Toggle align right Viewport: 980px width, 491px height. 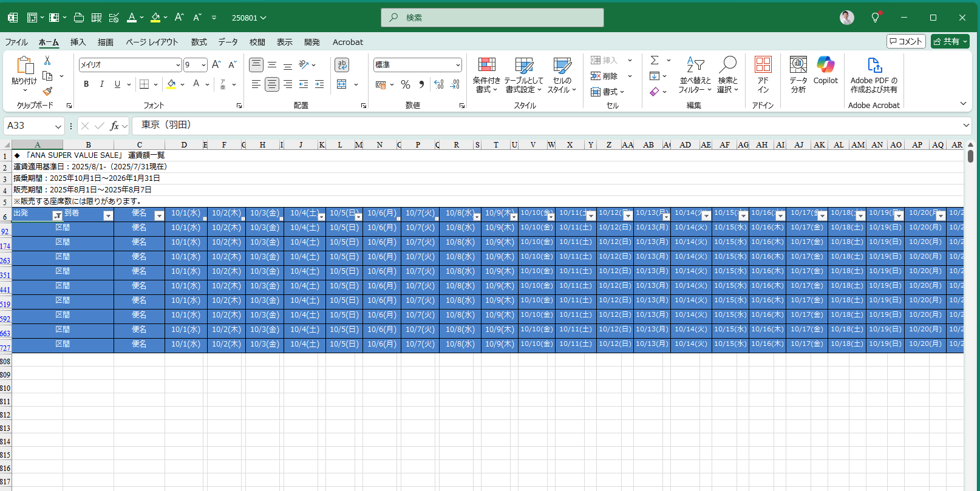point(288,84)
